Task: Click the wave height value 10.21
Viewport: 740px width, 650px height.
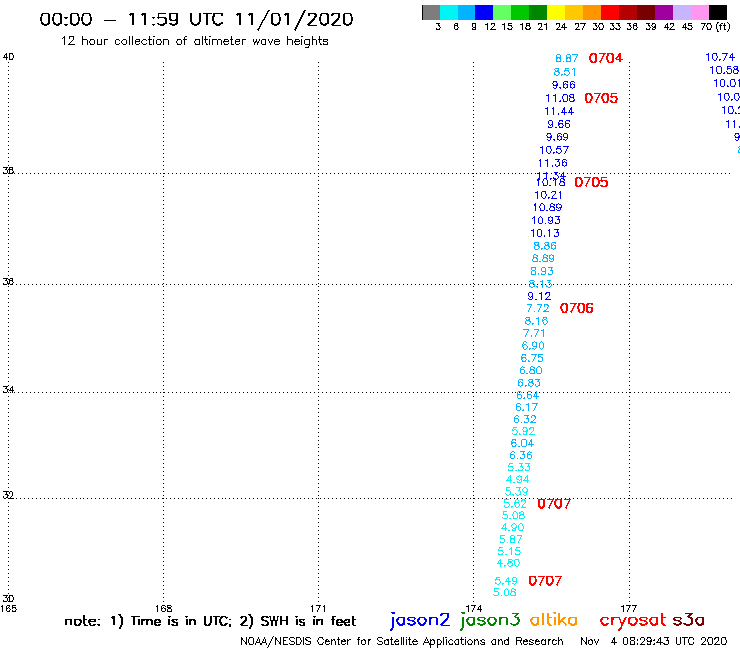Action: [x=548, y=195]
